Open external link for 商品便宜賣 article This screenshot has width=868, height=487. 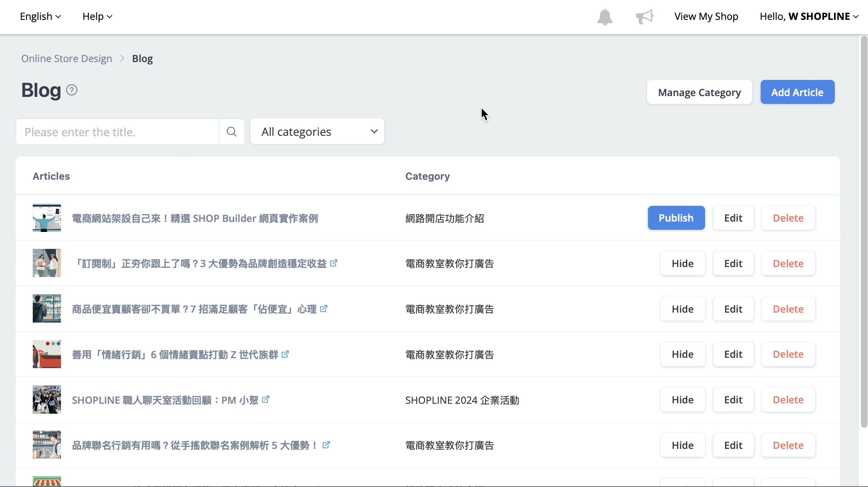pos(324,309)
